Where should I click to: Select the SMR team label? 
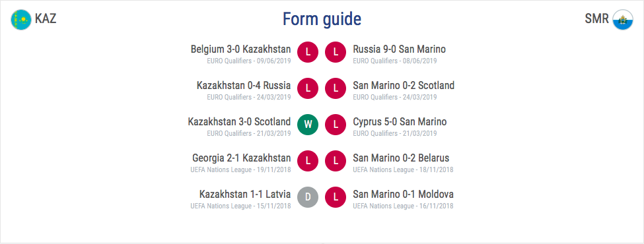point(596,19)
